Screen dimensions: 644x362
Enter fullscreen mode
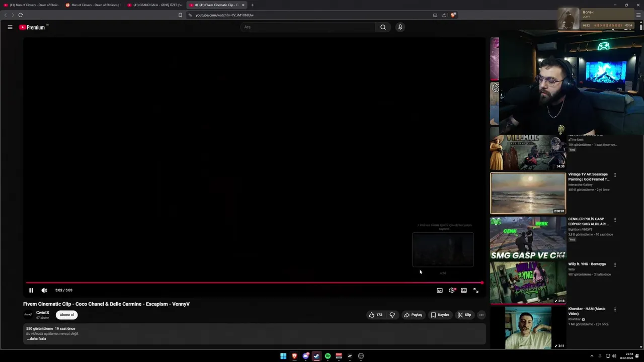click(476, 290)
